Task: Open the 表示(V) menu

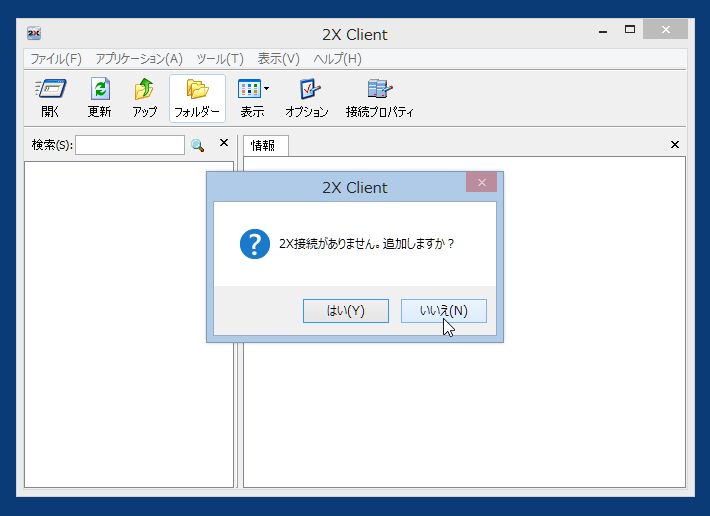Action: point(278,59)
